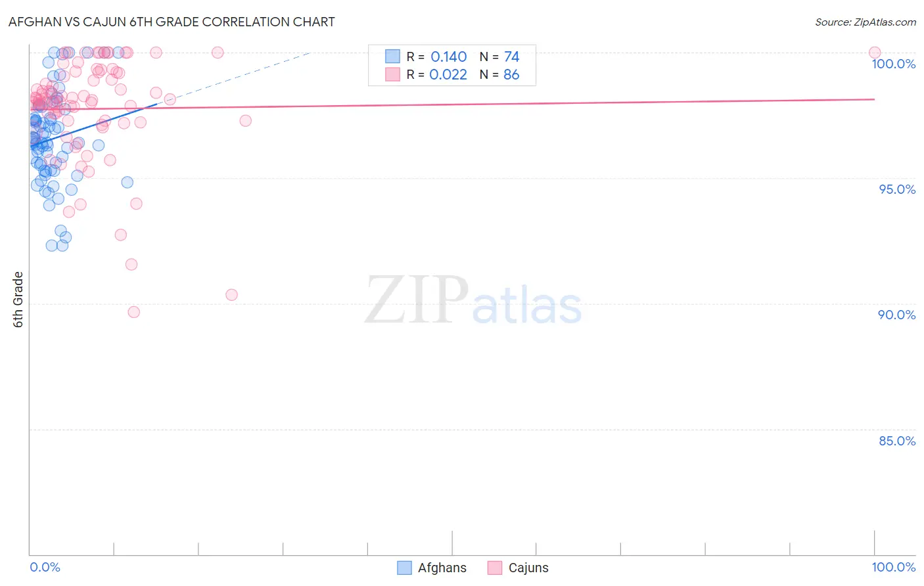Click the Afghans blue legend swatch
924x586 pixels.
click(x=404, y=568)
